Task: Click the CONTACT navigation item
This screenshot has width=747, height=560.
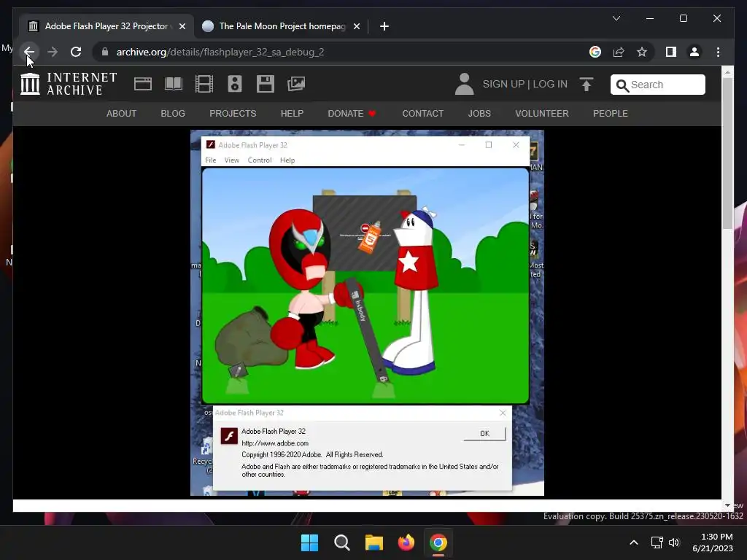Action: (x=422, y=113)
